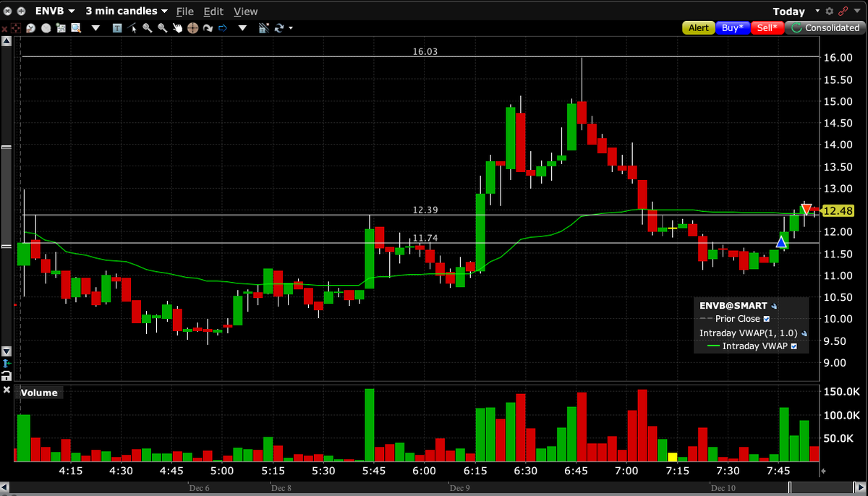
Task: Select the Text annotation tool
Action: coord(116,28)
